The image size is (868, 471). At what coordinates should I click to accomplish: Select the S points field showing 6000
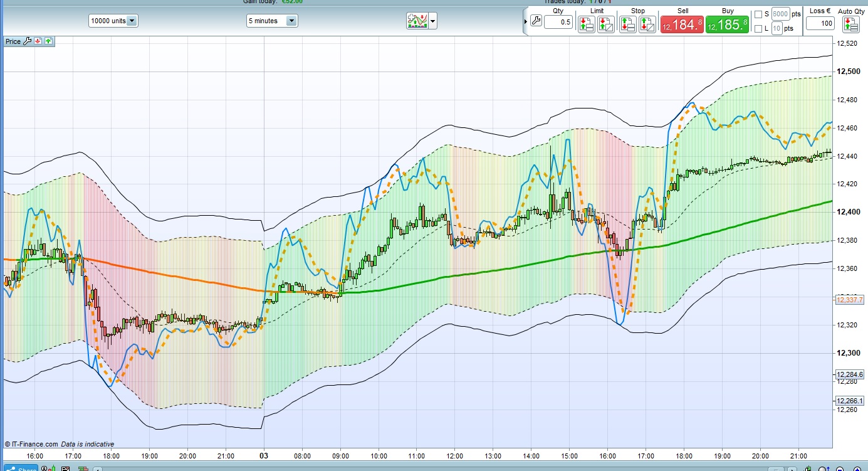pos(780,14)
